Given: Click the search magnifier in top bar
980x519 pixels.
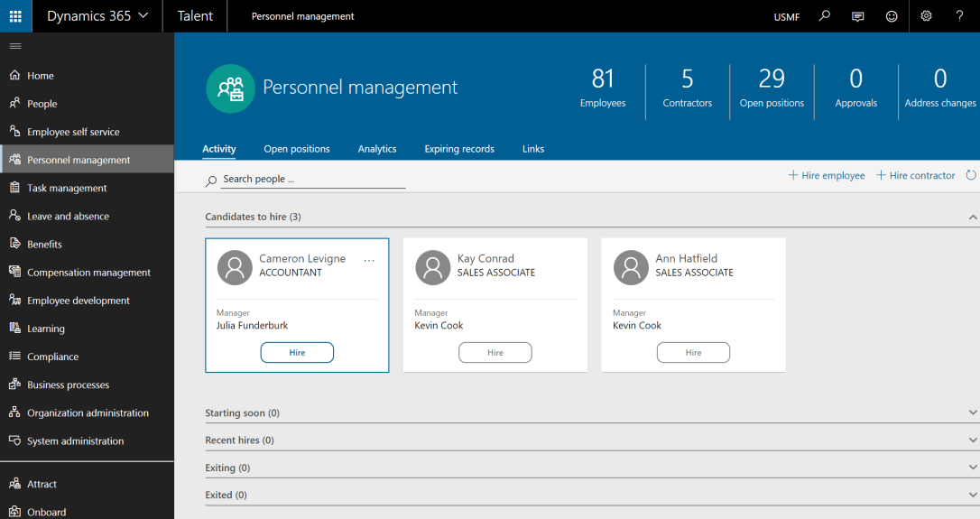Looking at the screenshot, I should click(x=824, y=16).
